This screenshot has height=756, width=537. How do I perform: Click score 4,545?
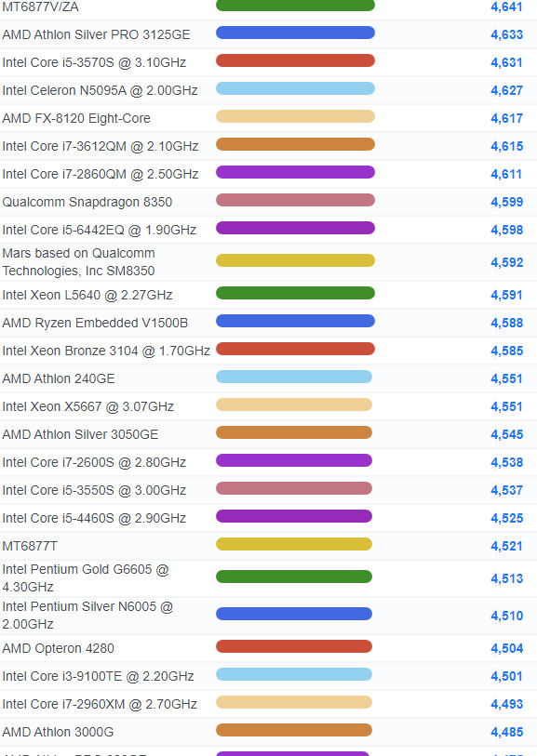pos(506,435)
